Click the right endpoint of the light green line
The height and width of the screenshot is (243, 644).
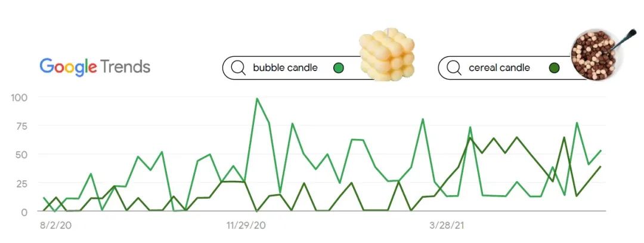(x=600, y=150)
